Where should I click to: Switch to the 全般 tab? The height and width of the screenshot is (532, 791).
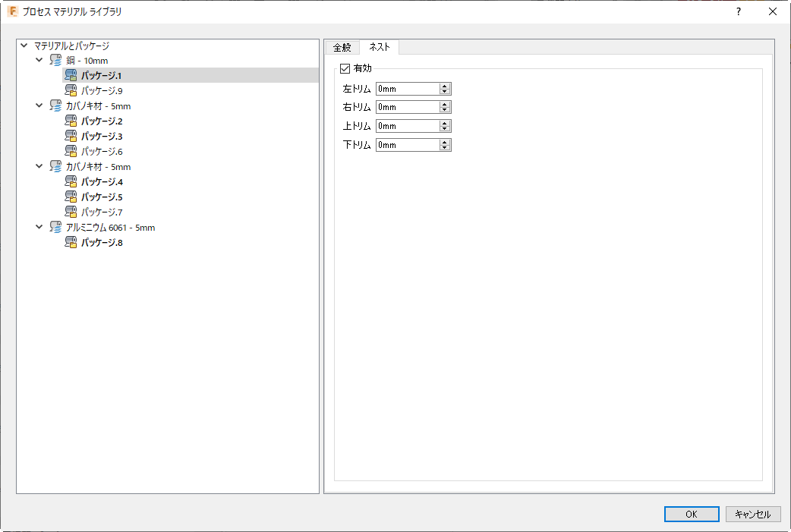[x=342, y=47]
